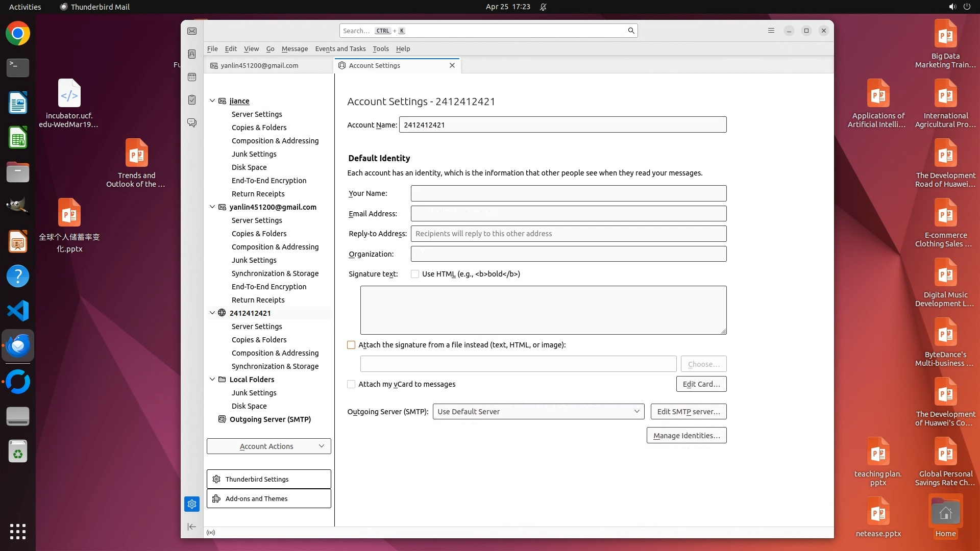Image resolution: width=980 pixels, height=551 pixels.
Task: Check Attach my vCard to messages
Action: click(351, 384)
